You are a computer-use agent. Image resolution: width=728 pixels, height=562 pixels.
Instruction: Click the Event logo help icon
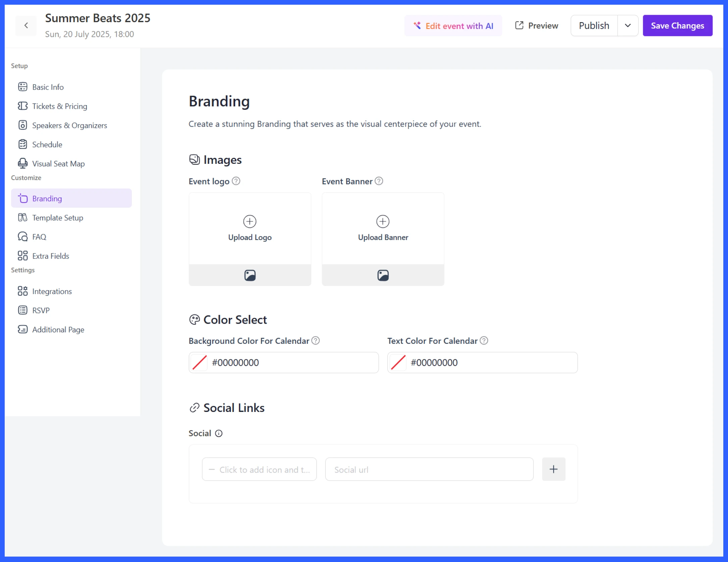pos(236,181)
